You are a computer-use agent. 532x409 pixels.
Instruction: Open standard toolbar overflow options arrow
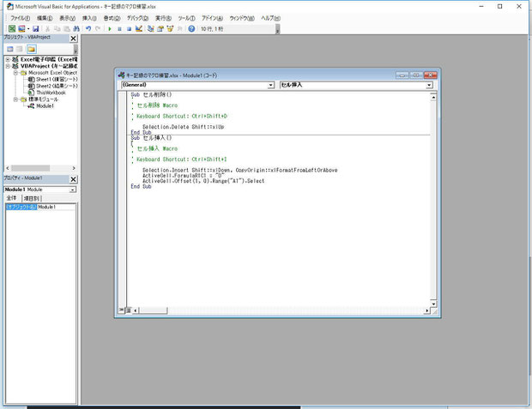point(277,29)
